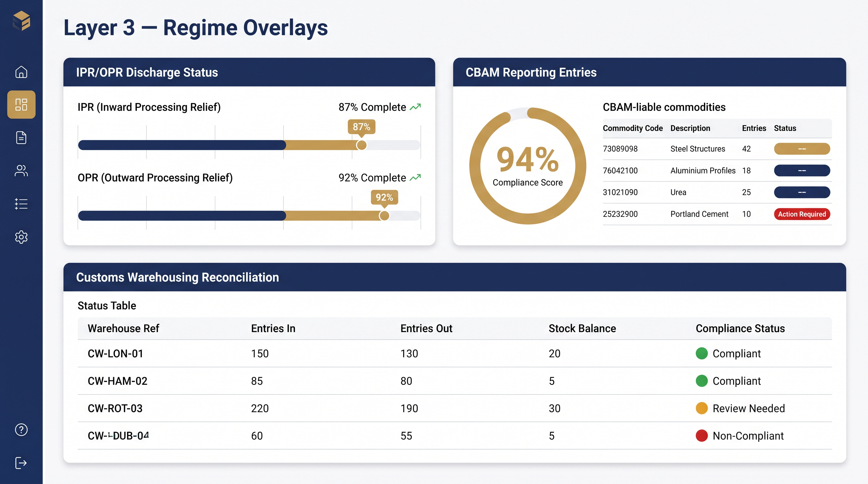Click commodity code 73089098

(x=620, y=149)
